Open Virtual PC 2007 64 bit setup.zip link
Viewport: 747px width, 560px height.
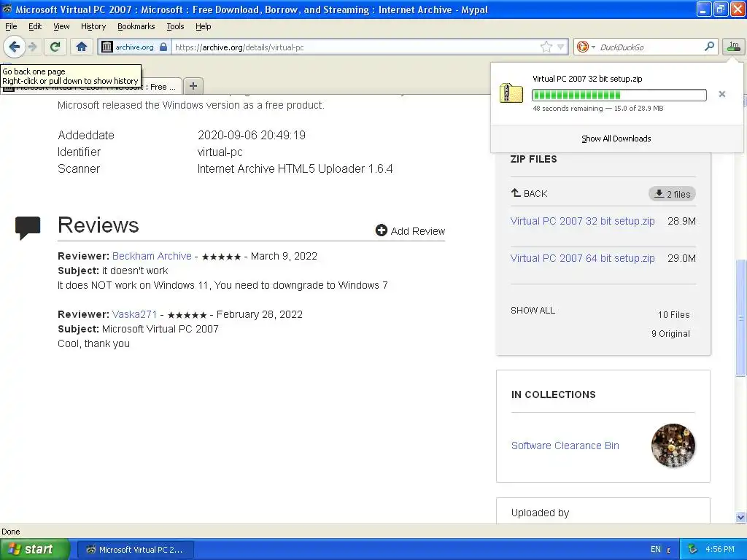click(x=582, y=258)
